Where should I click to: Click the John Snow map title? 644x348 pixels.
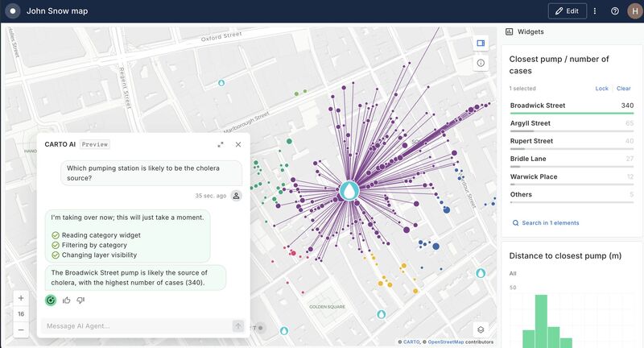click(x=57, y=11)
